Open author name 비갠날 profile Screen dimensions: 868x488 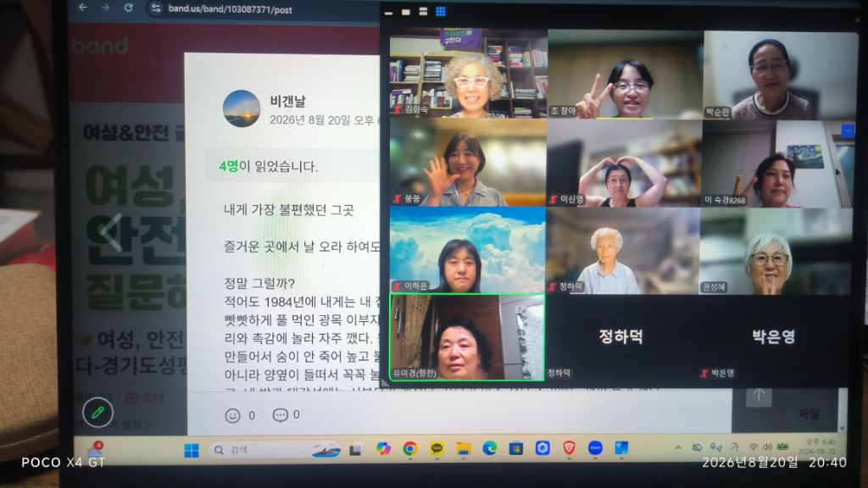[288, 102]
